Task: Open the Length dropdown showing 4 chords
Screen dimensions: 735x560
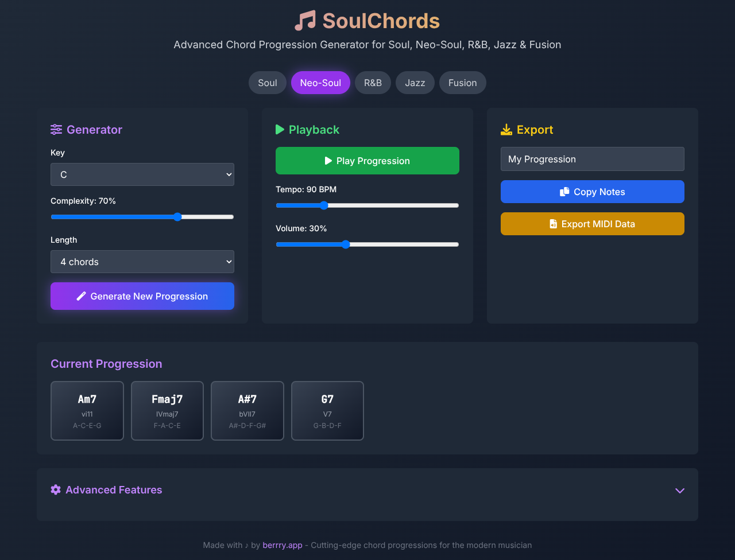Action: tap(142, 262)
